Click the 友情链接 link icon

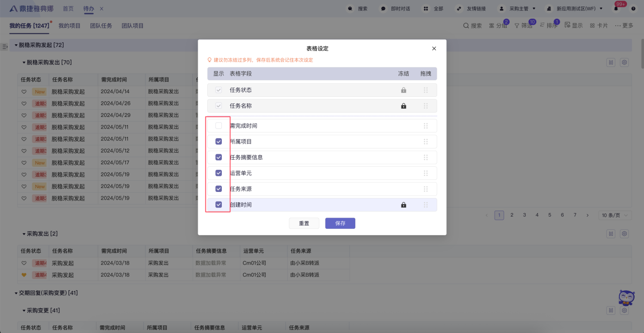click(x=459, y=9)
